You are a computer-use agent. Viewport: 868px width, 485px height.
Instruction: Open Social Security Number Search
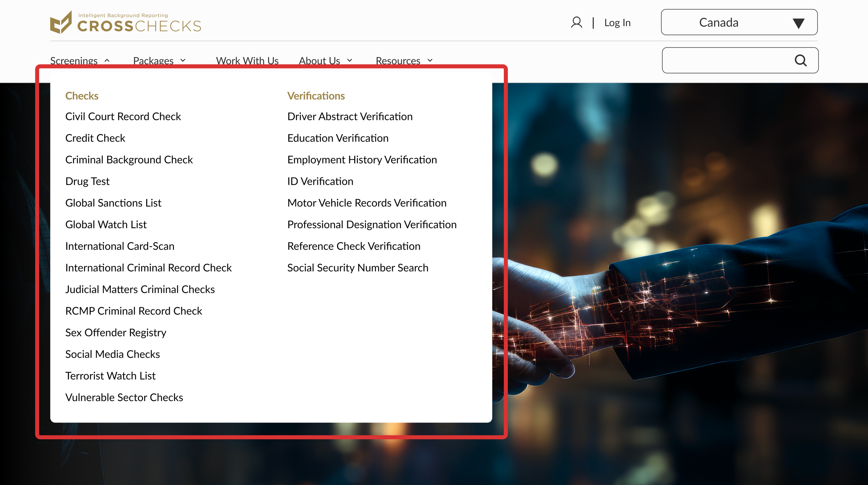pos(358,268)
